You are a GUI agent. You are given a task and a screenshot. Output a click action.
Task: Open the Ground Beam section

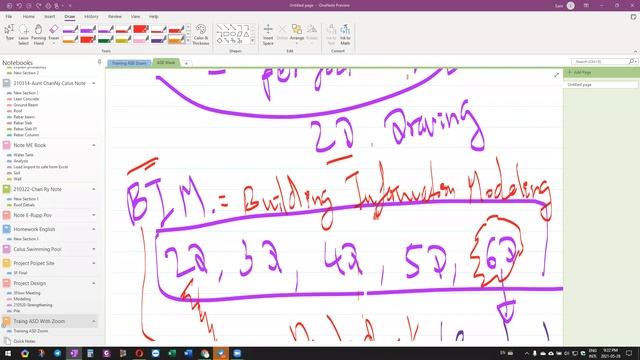pyautogui.click(x=25, y=105)
